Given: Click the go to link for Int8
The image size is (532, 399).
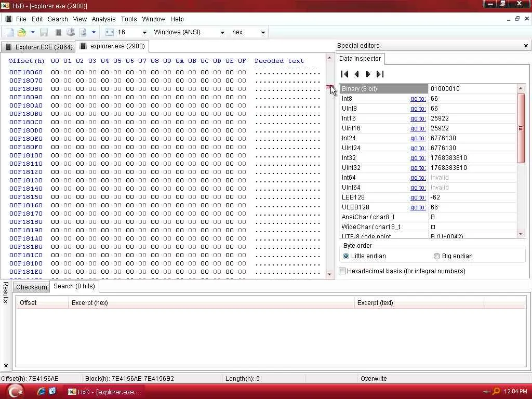Looking at the screenshot, I should (418, 99).
